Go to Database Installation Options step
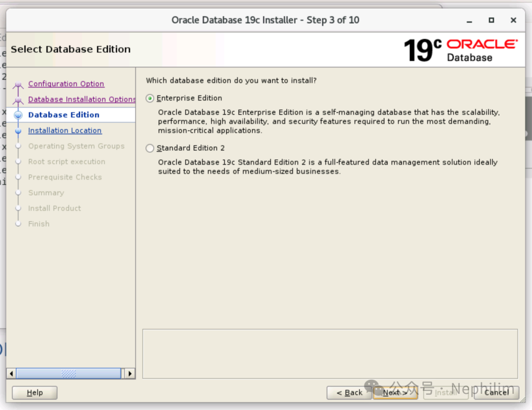The width and height of the screenshot is (532, 410). pos(82,99)
